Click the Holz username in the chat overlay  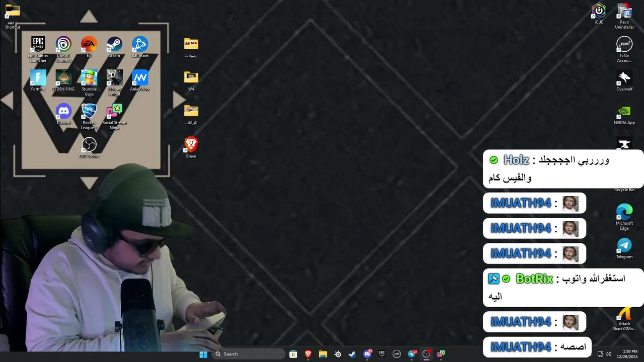pyautogui.click(x=516, y=160)
